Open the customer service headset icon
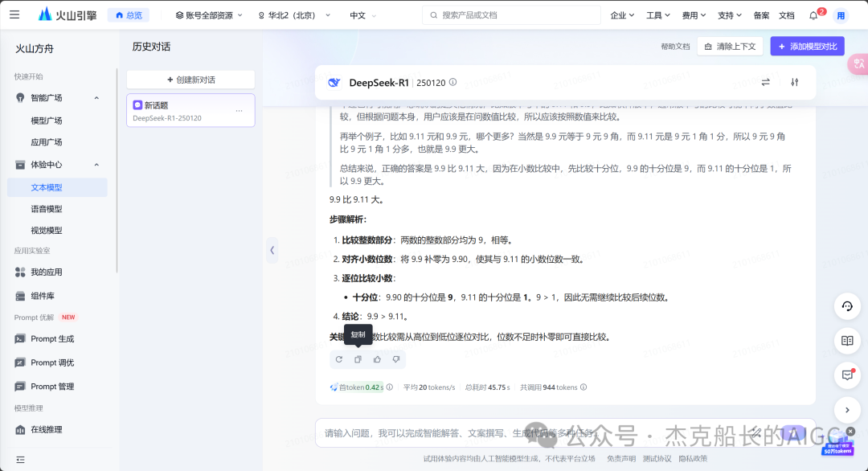 pyautogui.click(x=848, y=306)
